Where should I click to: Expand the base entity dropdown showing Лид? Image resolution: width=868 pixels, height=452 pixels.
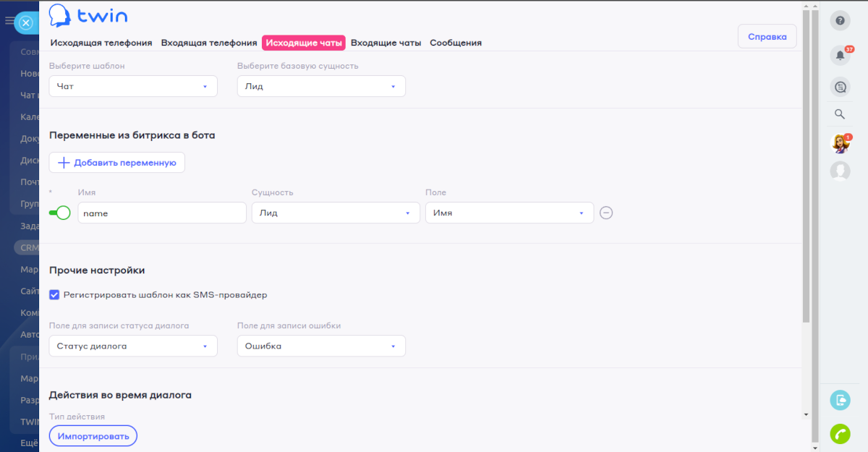(321, 86)
